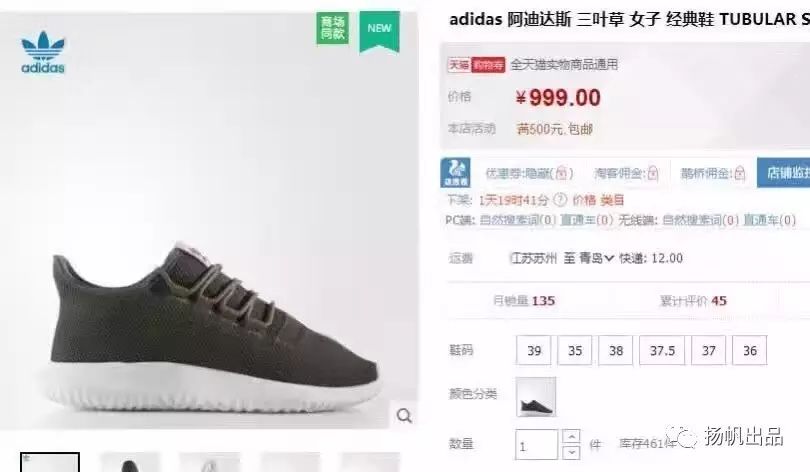
Task: Click the 月销量 135 sales section
Action: point(524,301)
